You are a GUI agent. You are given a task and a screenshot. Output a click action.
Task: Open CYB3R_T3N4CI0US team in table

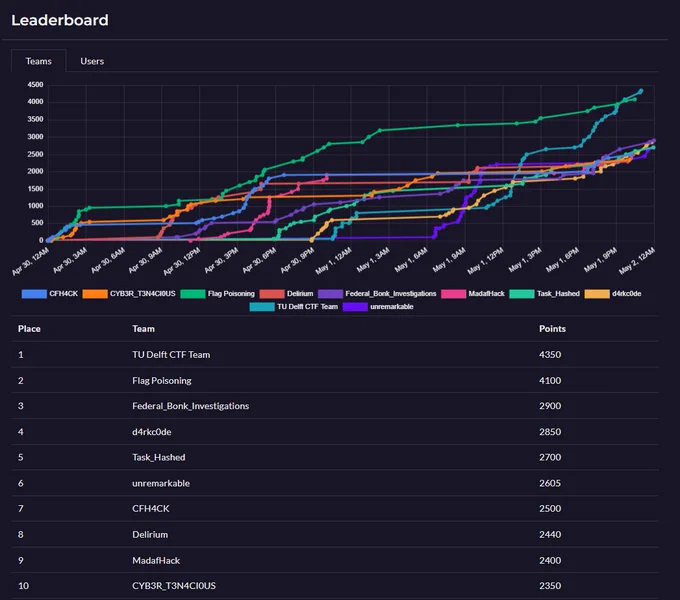coord(173,586)
